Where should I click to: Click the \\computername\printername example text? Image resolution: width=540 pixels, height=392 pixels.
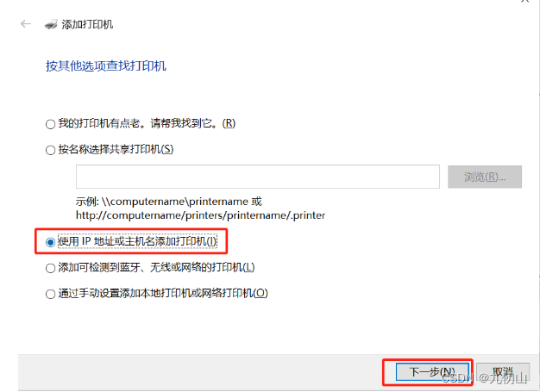pyautogui.click(x=175, y=201)
